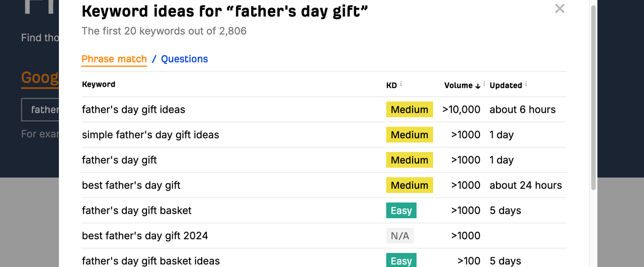Open "simple father's day gift ideas" keyword

pyautogui.click(x=150, y=135)
